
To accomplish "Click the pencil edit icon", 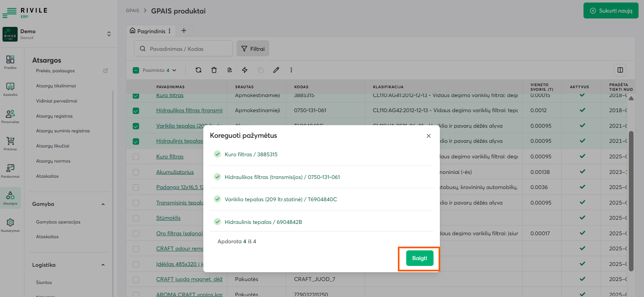I will tap(276, 70).
